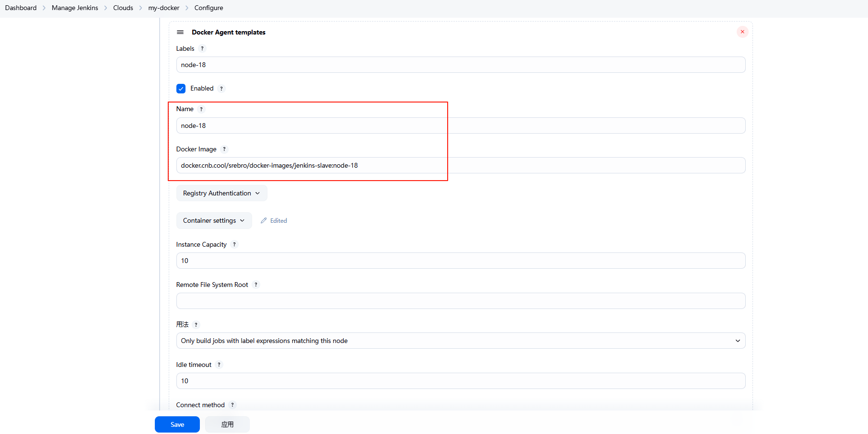Open help for the Enabled option
Screen dimensions: 868x434
[221, 89]
